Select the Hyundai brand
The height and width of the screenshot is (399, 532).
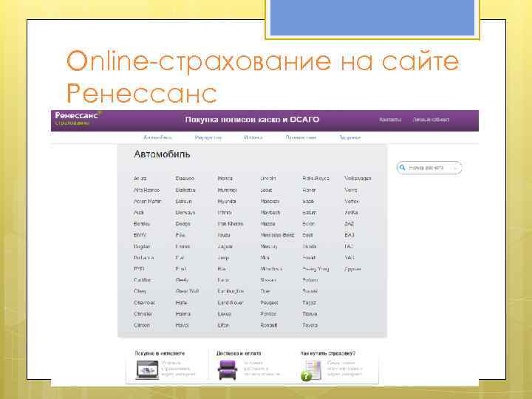pos(227,201)
